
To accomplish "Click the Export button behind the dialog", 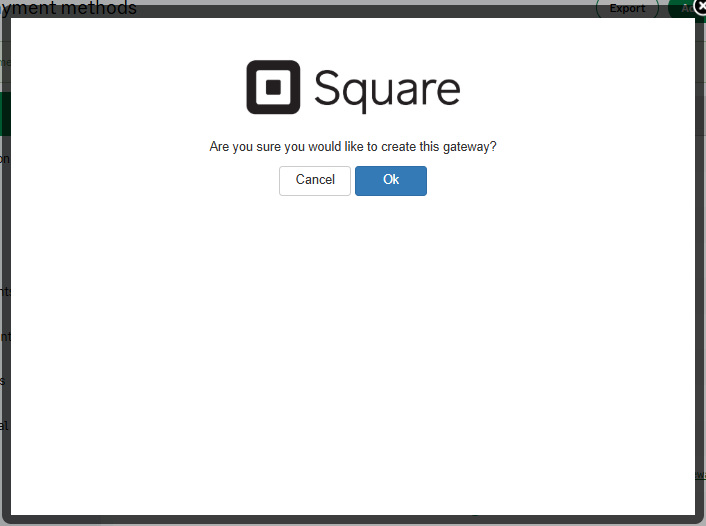I will tap(627, 8).
